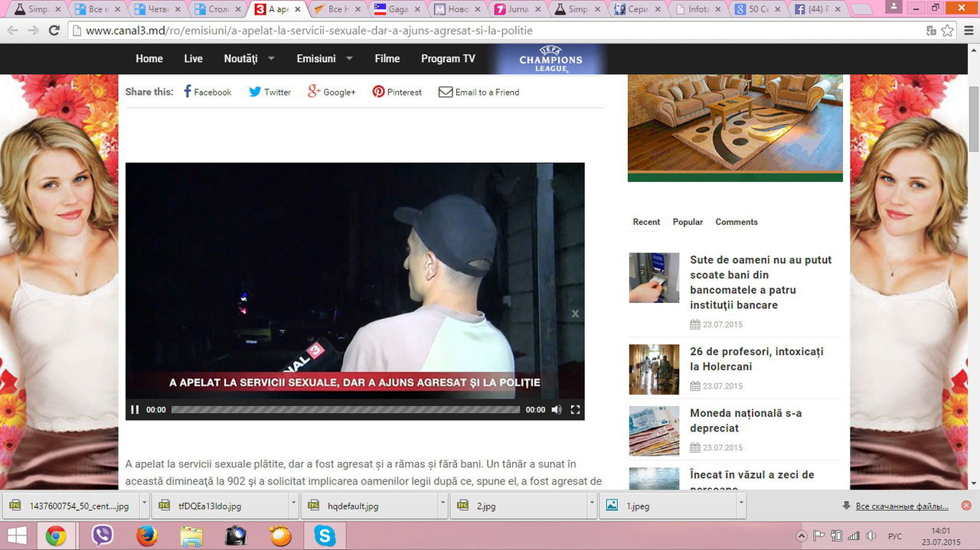Open the Holercani article thumbnail
The width and height of the screenshot is (980, 550).
pos(654,369)
